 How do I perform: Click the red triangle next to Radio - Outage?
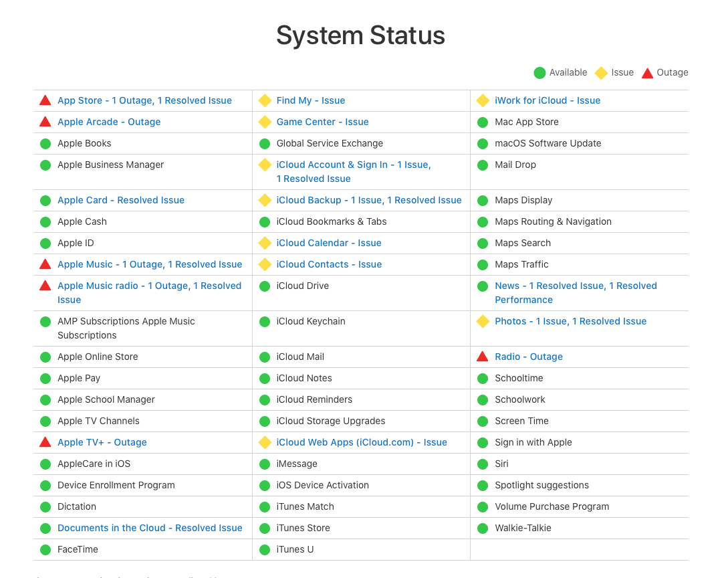(x=483, y=357)
